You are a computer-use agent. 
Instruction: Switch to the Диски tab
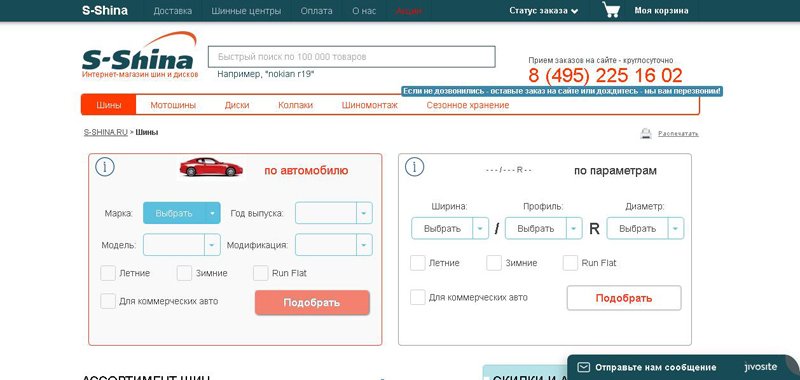(237, 105)
